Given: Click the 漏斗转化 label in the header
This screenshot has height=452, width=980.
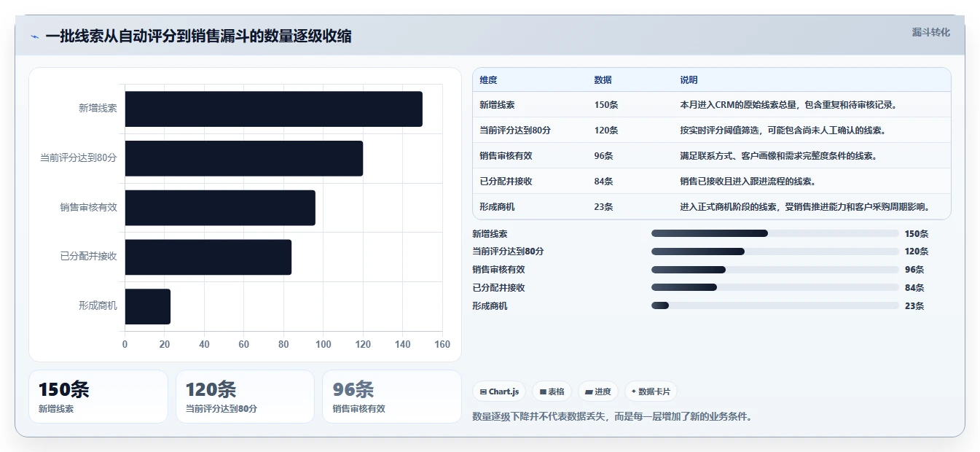Looking at the screenshot, I should click(x=930, y=32).
